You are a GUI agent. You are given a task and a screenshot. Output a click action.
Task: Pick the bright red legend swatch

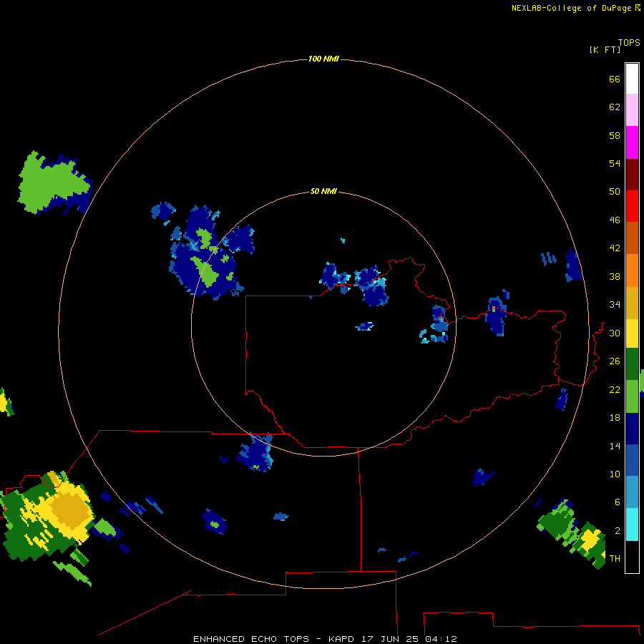(632, 206)
